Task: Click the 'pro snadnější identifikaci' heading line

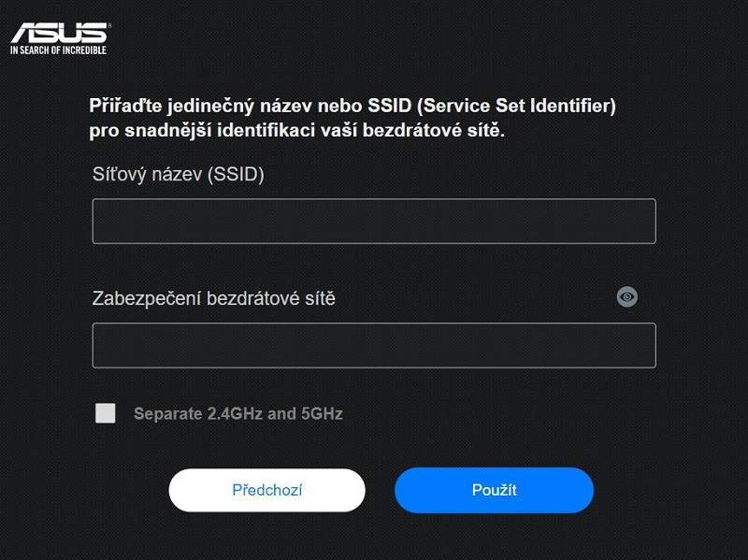Action: (297, 131)
